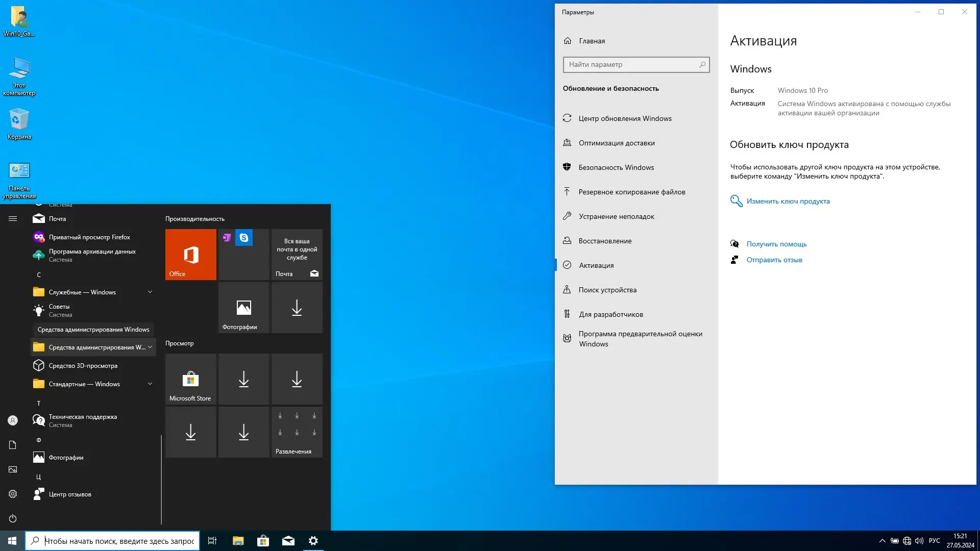The width and height of the screenshot is (980, 551).
Task: Open the Восстановление settings section
Action: [x=605, y=241]
